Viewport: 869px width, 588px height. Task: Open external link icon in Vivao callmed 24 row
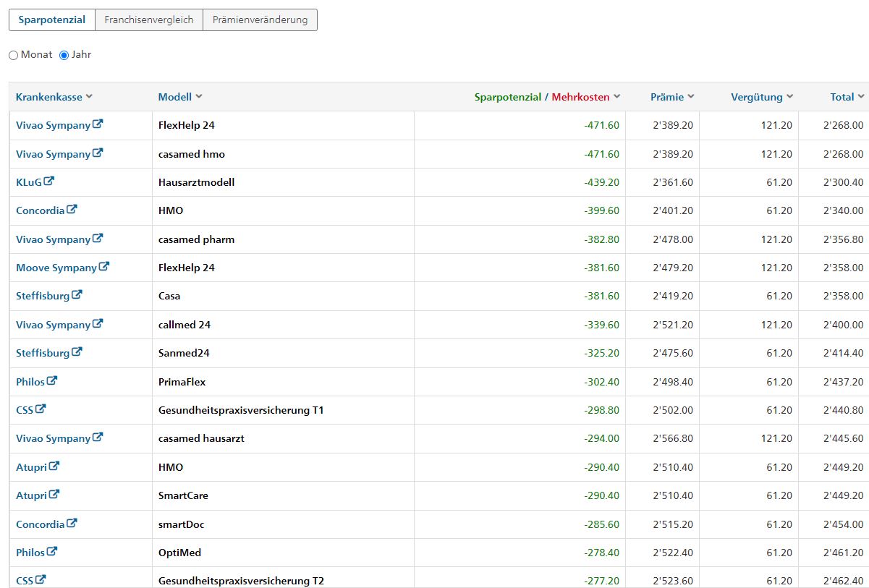point(98,324)
